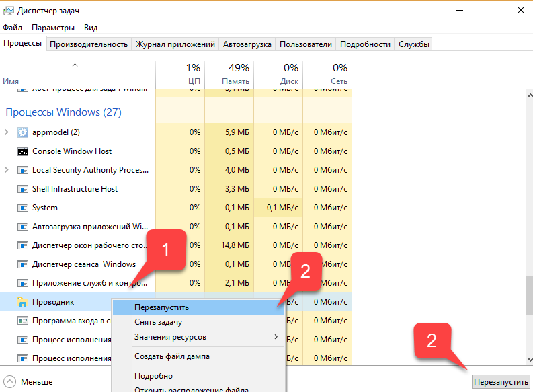The image size is (533, 392).
Task: Choose Перезапустить in the context menu
Action: point(161,307)
